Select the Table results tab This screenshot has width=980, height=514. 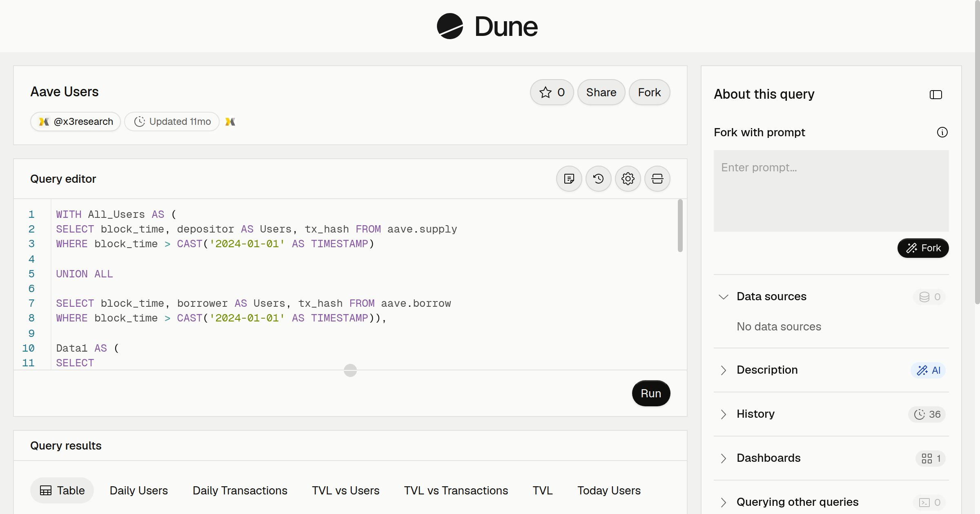pos(62,490)
